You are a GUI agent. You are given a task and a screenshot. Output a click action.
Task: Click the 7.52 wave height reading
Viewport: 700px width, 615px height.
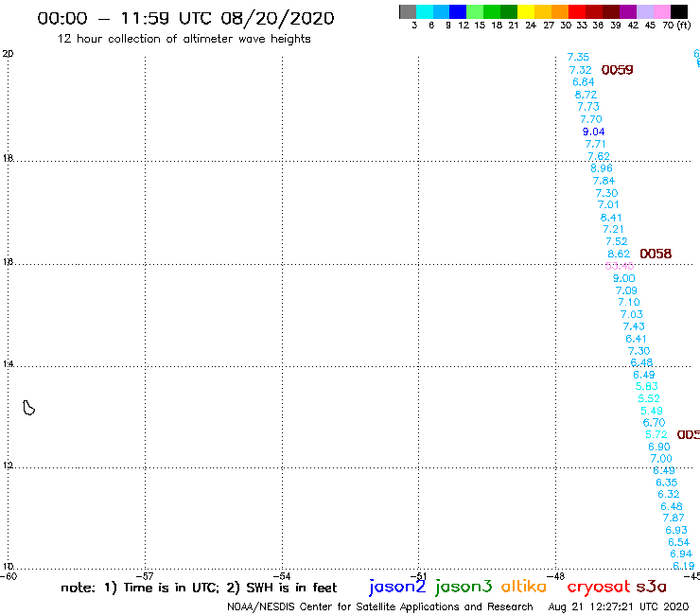click(617, 241)
